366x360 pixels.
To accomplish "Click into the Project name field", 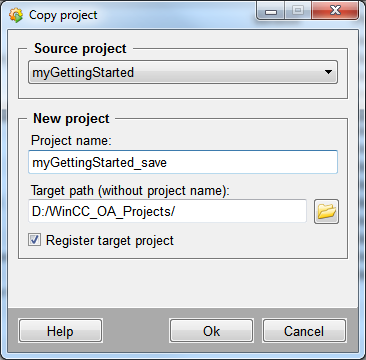I will 183,162.
